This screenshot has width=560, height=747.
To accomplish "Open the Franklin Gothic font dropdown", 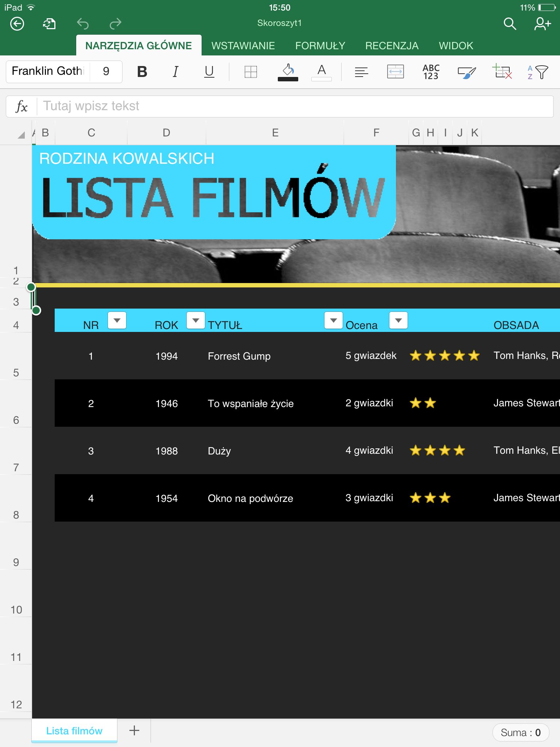I will point(48,71).
